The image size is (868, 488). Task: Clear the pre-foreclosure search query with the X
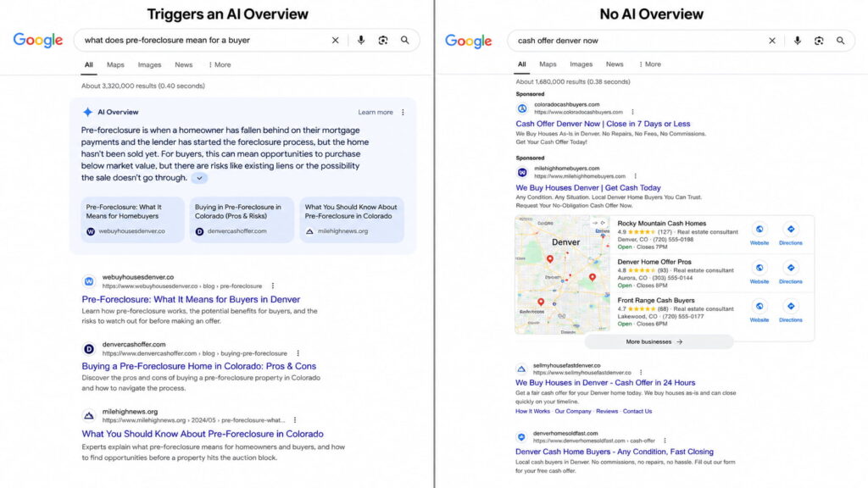click(x=335, y=41)
